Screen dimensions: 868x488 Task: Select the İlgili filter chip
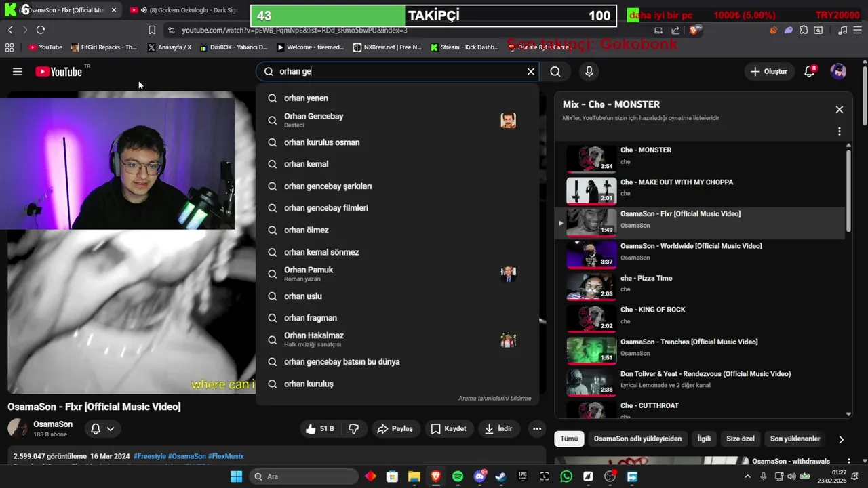click(x=704, y=439)
